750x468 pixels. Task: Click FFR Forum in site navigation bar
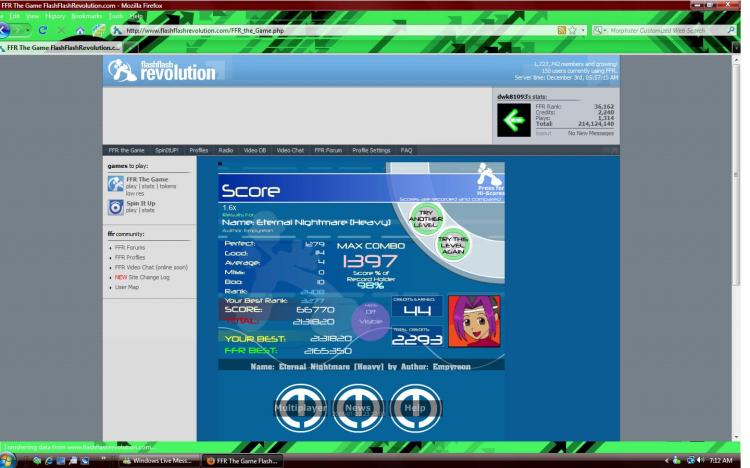pyautogui.click(x=328, y=150)
